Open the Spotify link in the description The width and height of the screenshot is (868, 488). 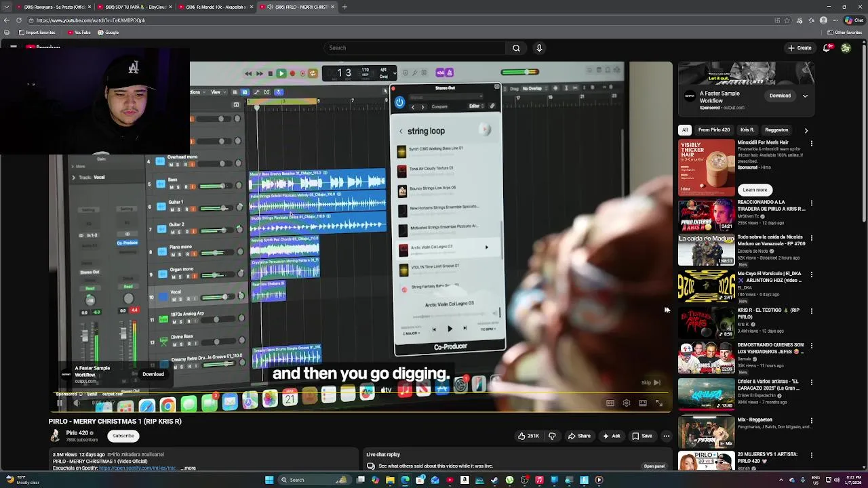coord(137,468)
